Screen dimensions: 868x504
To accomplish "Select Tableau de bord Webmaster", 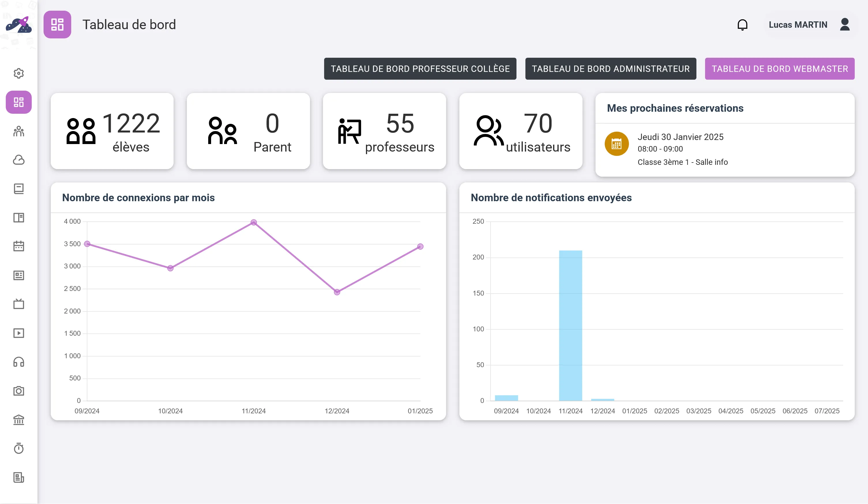I will click(x=779, y=69).
